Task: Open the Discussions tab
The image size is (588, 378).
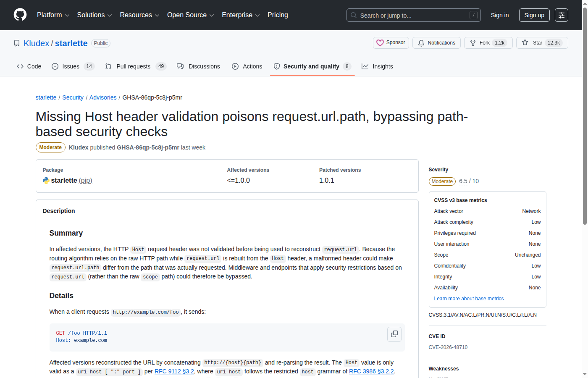Action: point(198,66)
